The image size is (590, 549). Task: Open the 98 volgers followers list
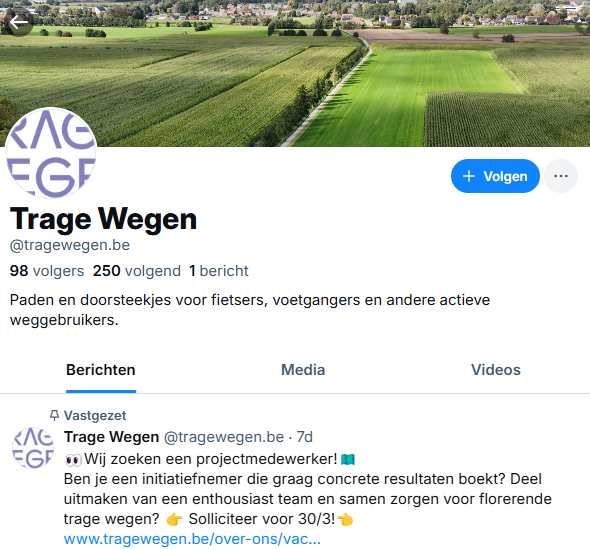pyautogui.click(x=47, y=271)
